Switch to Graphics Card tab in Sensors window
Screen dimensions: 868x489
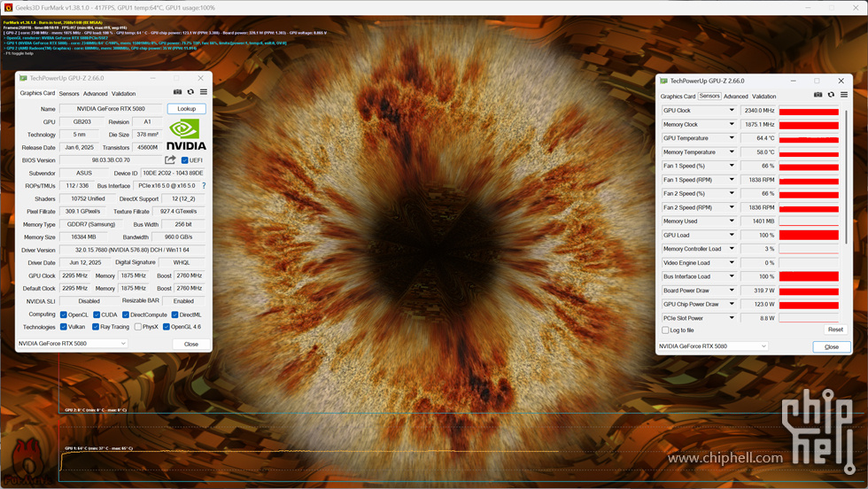(x=678, y=97)
